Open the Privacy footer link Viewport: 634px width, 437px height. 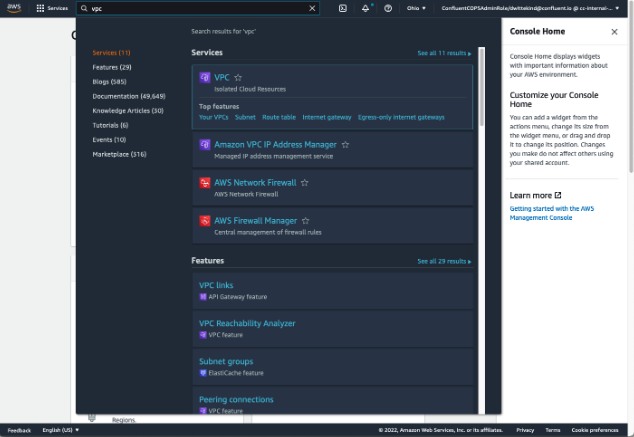click(525, 430)
